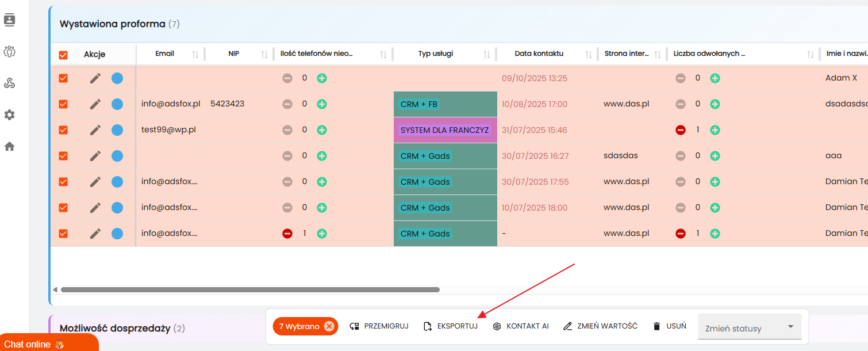This screenshot has height=351, width=868.
Task: Click the USUŃ delete button
Action: pyautogui.click(x=670, y=326)
